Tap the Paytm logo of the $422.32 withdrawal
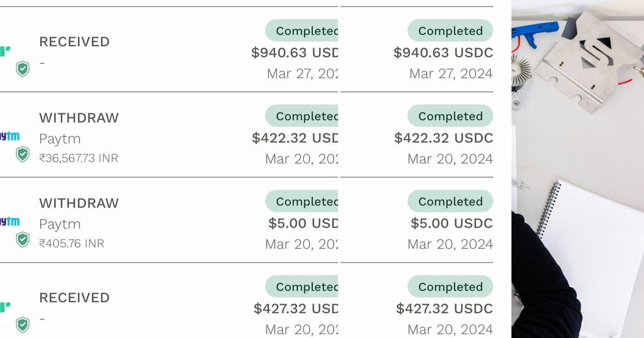This screenshot has height=338, width=644. (10, 136)
